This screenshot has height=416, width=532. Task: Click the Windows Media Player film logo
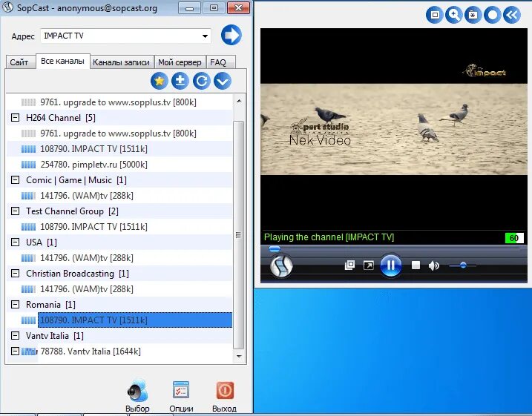pyautogui.click(x=281, y=265)
